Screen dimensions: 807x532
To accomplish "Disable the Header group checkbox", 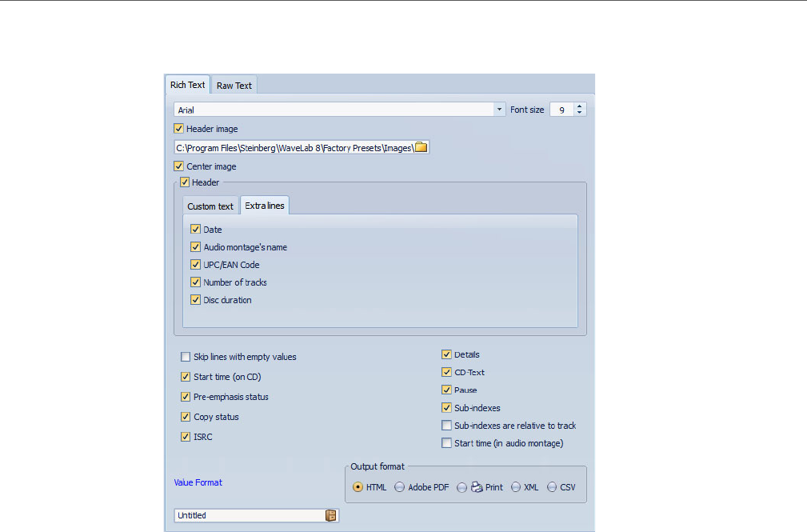I will [x=185, y=182].
